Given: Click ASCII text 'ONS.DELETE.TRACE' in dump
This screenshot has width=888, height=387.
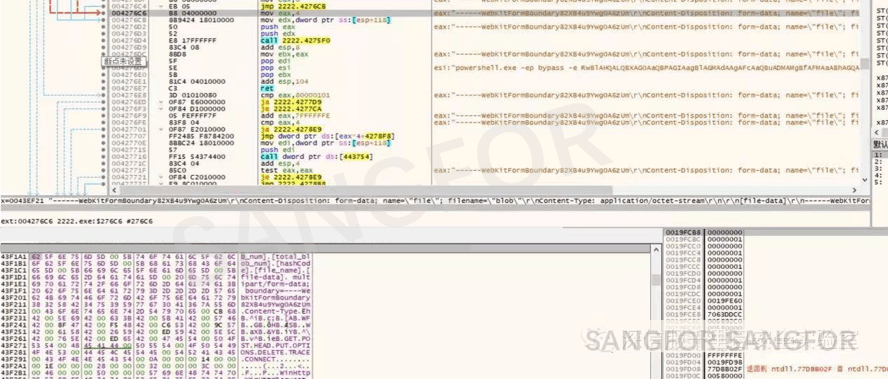Looking at the screenshot, I should coord(275,351).
